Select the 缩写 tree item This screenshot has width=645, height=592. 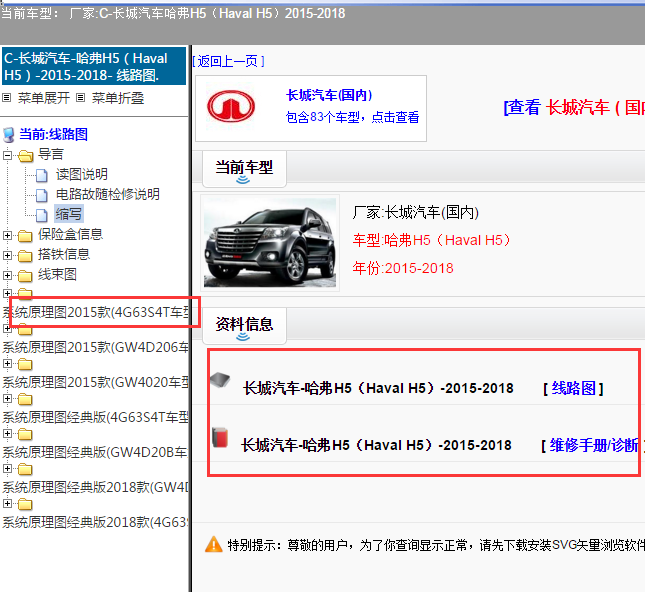[69, 214]
